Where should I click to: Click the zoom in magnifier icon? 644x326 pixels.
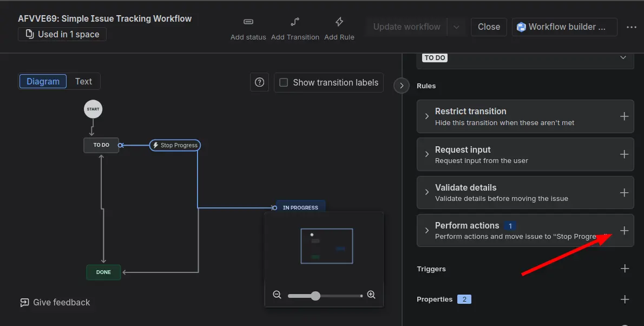tap(371, 295)
